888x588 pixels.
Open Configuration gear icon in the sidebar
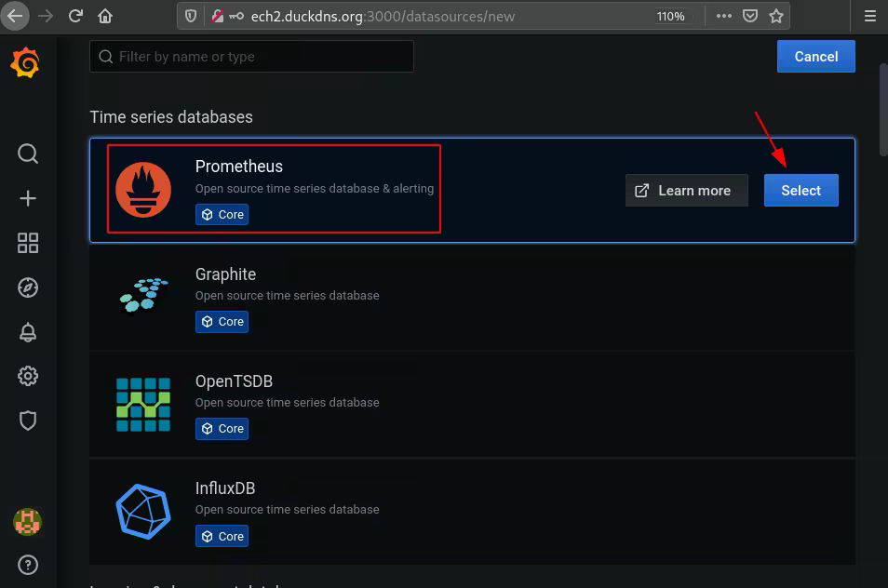28,376
